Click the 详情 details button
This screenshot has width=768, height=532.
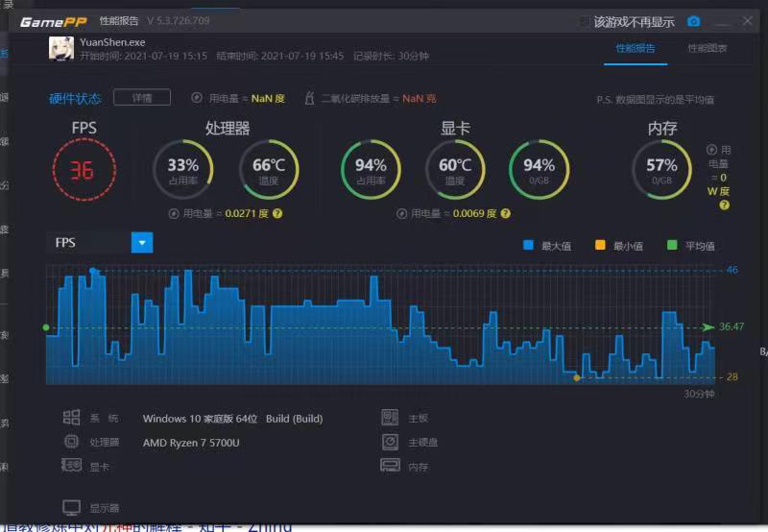[141, 97]
